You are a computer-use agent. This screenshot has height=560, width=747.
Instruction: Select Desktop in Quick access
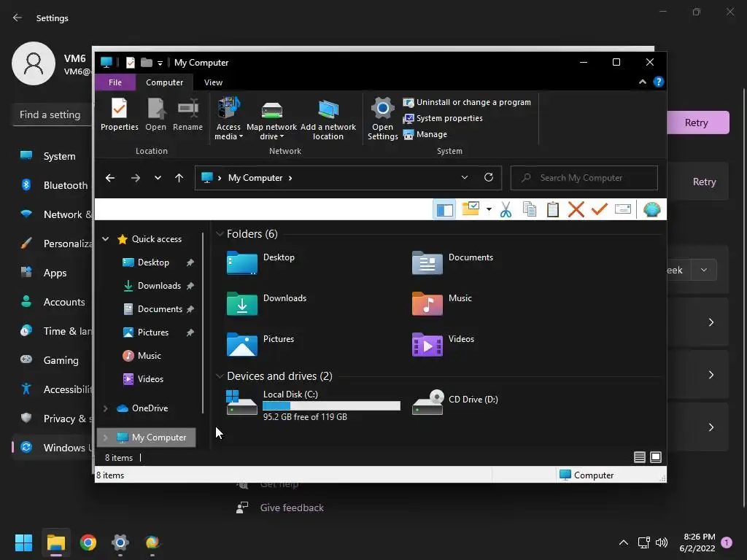tap(153, 262)
